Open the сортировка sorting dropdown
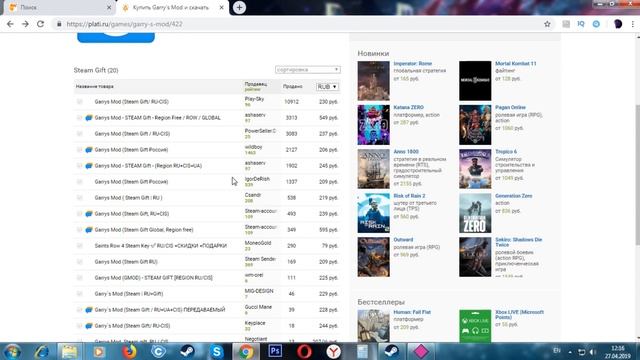Screen dimensions: 640x360 pos(308,70)
